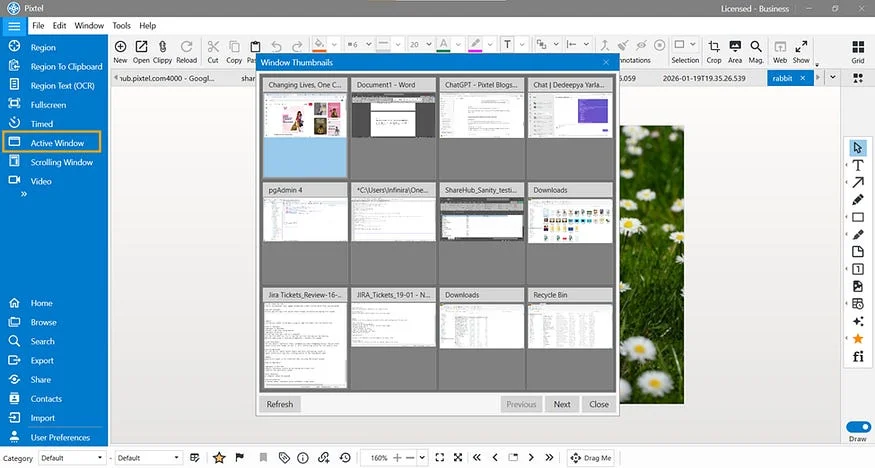
Task: Toggle the hamburger sidebar menu button
Action: 14,26
